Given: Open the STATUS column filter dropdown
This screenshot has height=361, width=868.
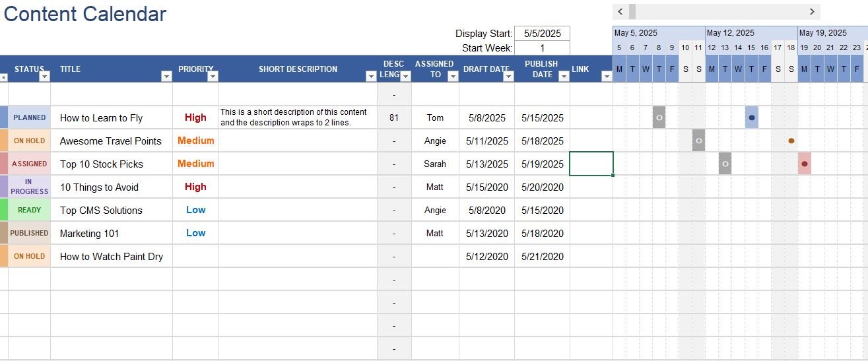Looking at the screenshot, I should [44, 77].
